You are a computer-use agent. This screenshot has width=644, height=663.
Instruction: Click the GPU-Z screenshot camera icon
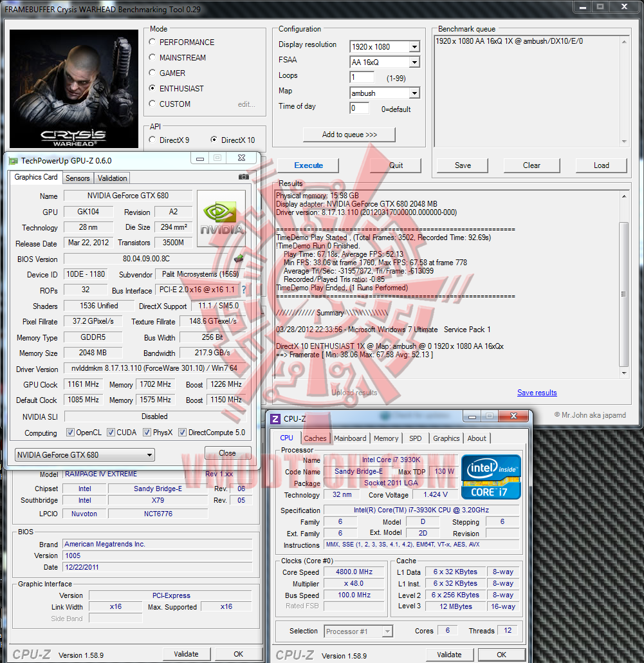tap(243, 177)
